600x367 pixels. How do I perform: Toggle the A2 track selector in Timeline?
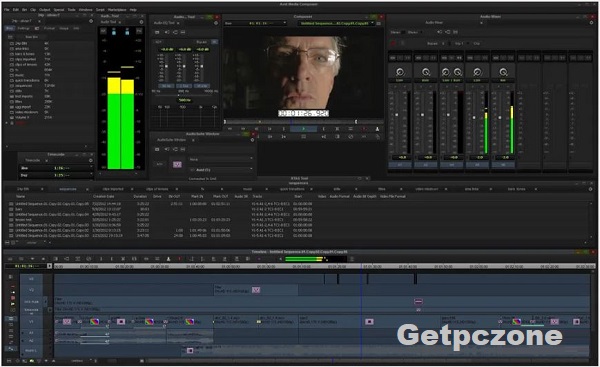(x=31, y=341)
